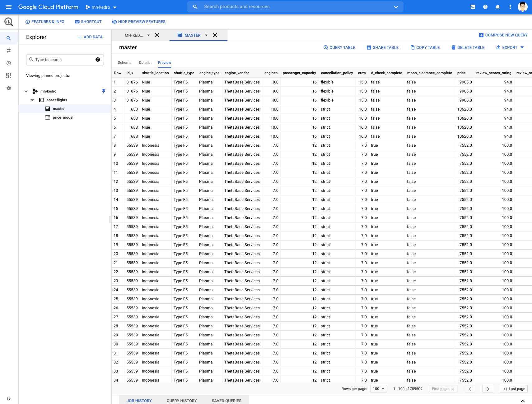Open rows per page dropdown
Viewport: 532px width, 404px height.
click(x=379, y=389)
